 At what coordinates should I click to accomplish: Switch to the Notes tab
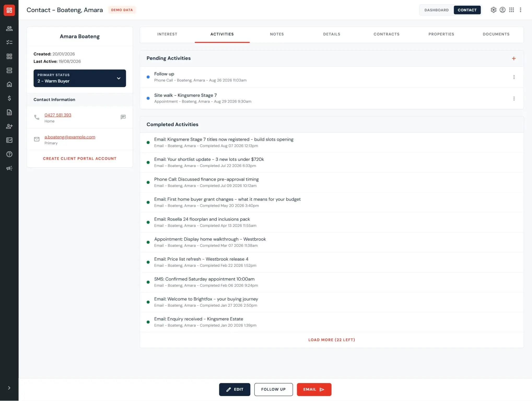(277, 34)
